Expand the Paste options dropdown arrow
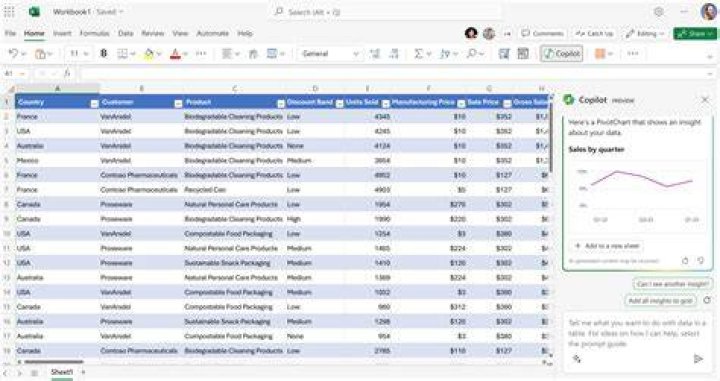This screenshot has width=720, height=381. 51,54
